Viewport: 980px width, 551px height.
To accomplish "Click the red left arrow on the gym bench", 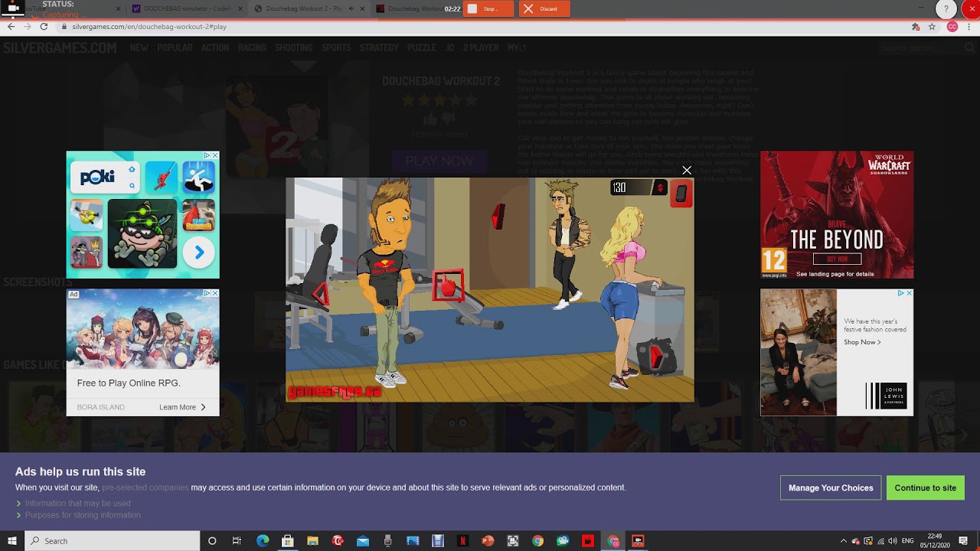I will (322, 295).
